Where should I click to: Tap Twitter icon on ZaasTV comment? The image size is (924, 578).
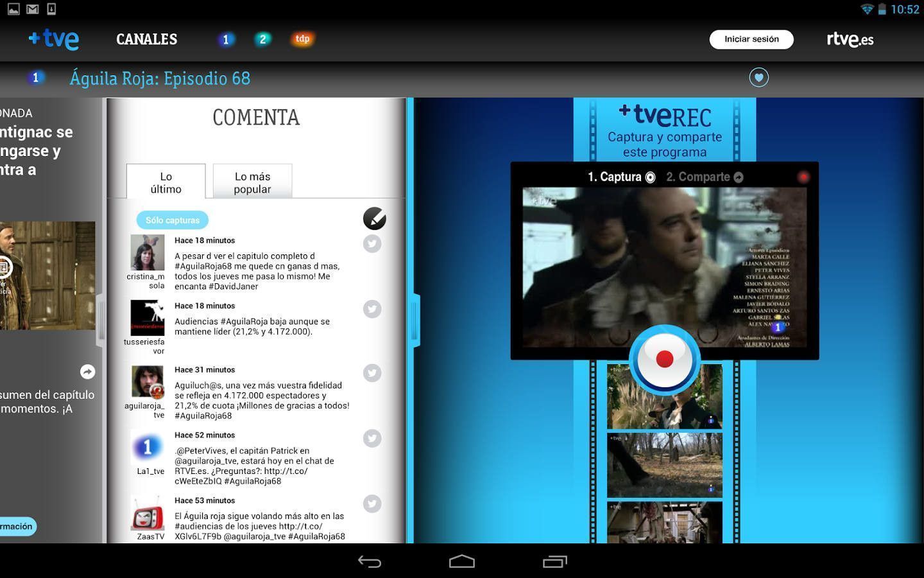click(372, 504)
